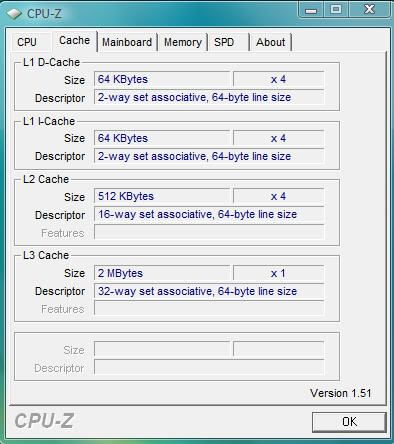Click the CPU-Z app icon in title bar

15,14
